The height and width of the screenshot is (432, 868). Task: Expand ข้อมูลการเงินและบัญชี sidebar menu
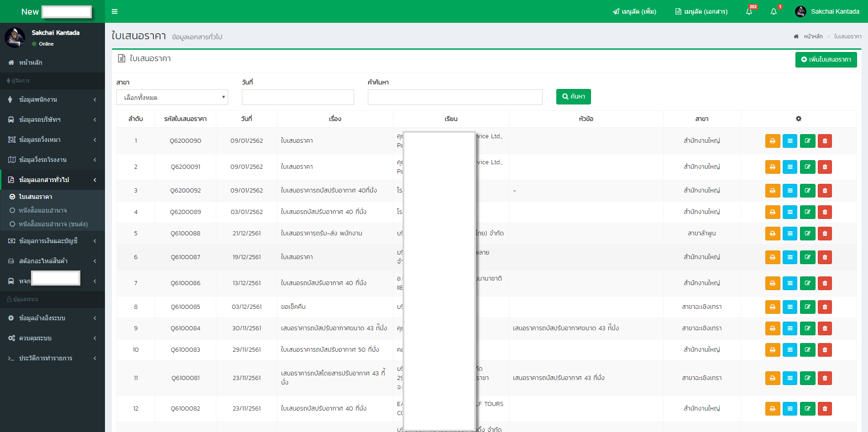point(52,241)
